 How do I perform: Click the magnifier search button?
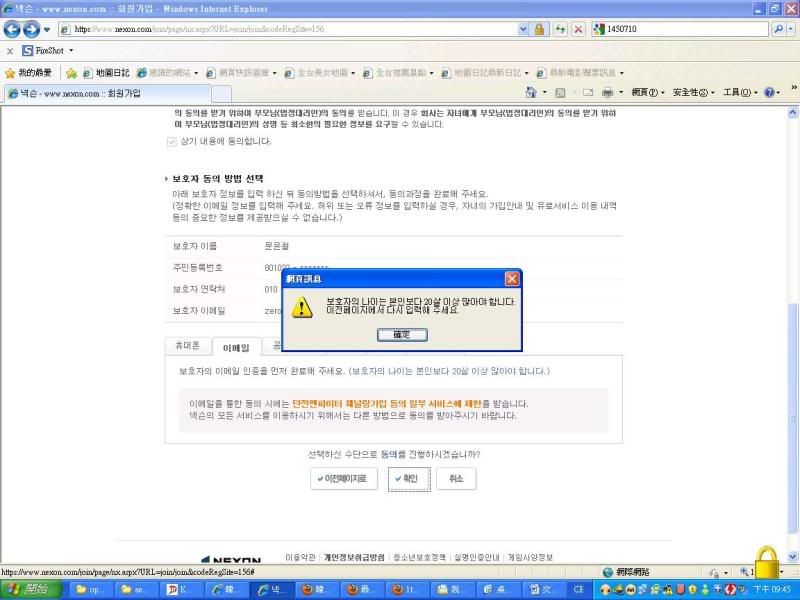coord(778,29)
